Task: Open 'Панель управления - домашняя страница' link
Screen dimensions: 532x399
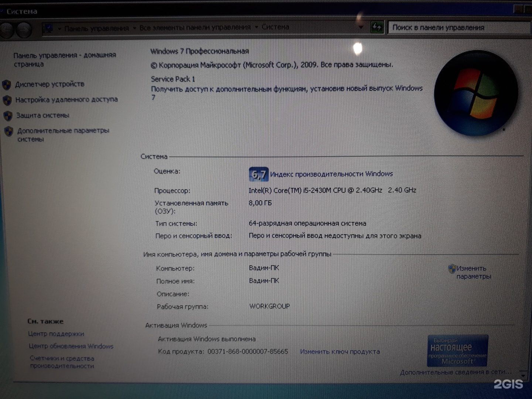Action: tap(65, 59)
